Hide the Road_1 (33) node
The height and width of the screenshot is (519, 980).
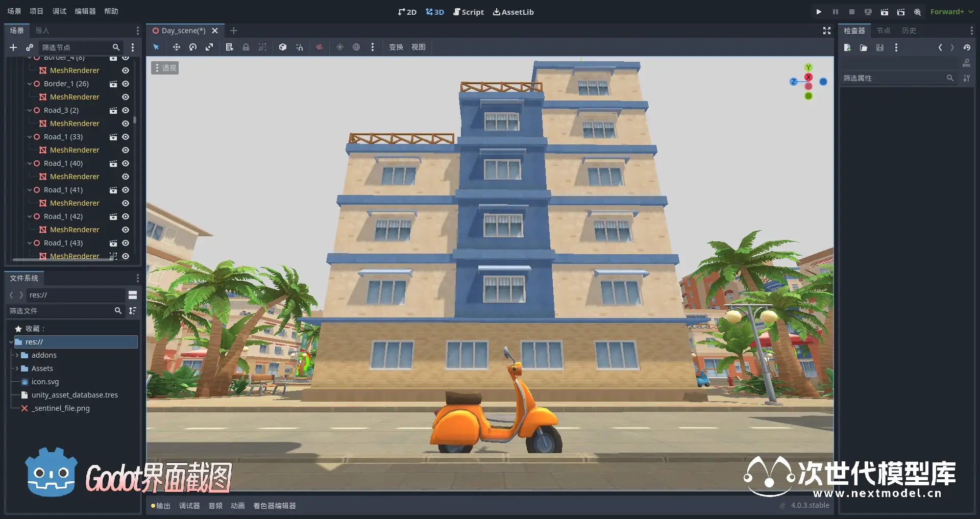pos(126,137)
